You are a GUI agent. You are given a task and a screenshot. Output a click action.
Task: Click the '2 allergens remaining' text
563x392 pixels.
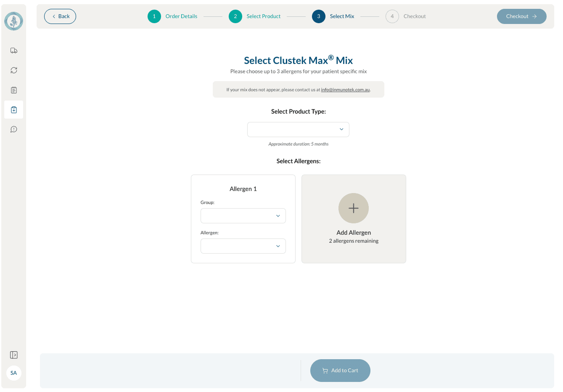click(x=354, y=241)
